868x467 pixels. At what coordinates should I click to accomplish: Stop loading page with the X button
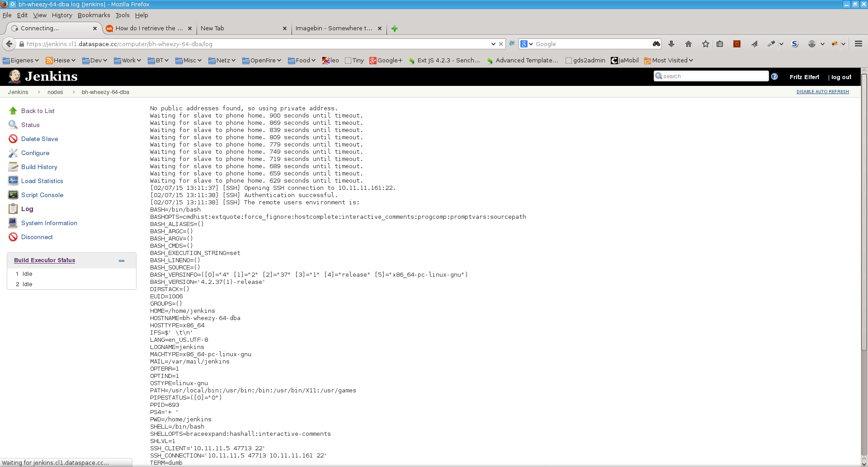click(501, 44)
